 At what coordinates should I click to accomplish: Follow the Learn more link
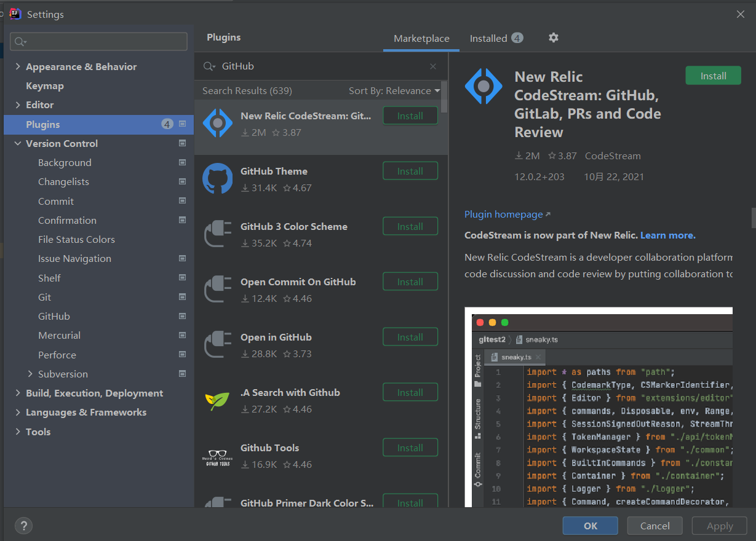pyautogui.click(x=668, y=235)
